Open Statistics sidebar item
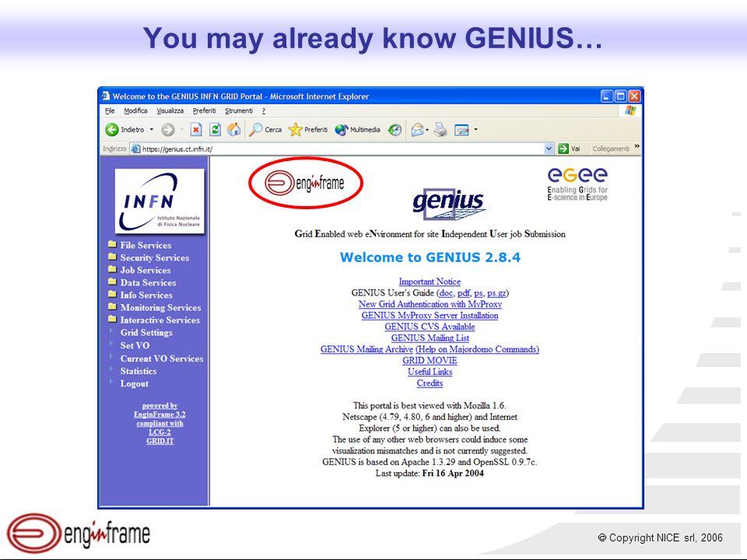The height and width of the screenshot is (560, 747). click(139, 371)
